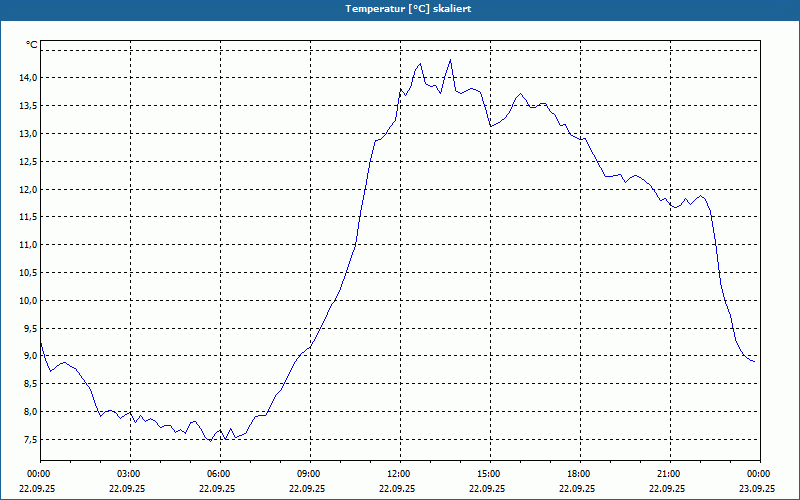
Task: Click the '10,0' y-axis value
Action: pos(29,301)
